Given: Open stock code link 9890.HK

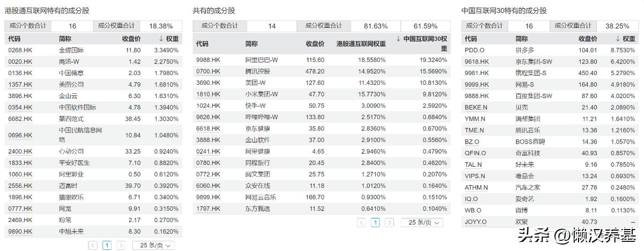Looking at the screenshot, I should 20,231.
